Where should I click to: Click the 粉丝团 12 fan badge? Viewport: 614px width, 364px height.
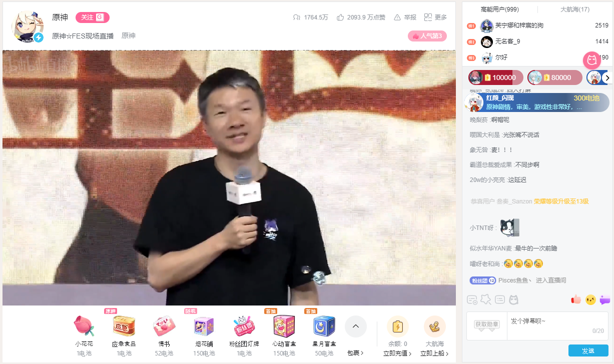pos(482,280)
